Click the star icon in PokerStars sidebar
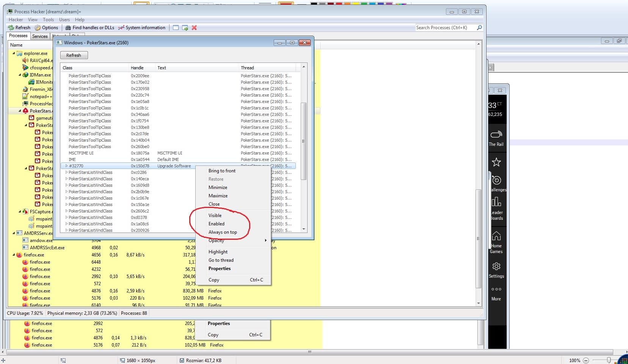The height and width of the screenshot is (364, 628). 496,162
